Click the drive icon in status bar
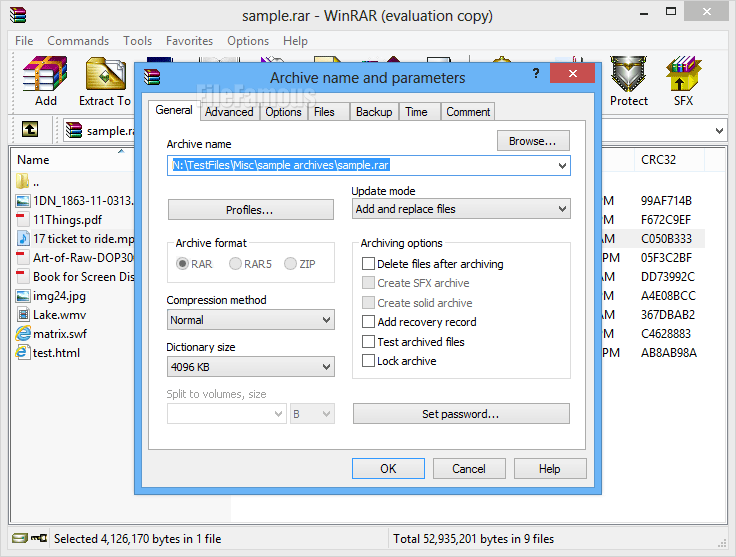 coord(20,538)
